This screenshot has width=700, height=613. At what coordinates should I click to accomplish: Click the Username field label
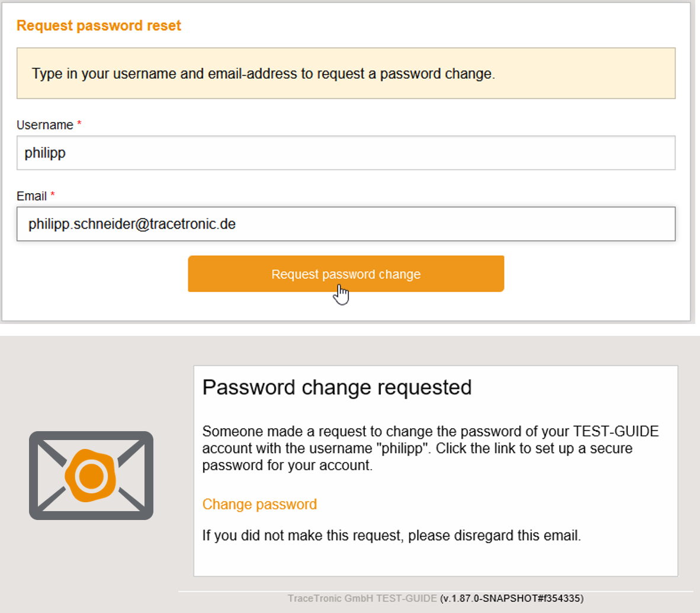point(45,125)
